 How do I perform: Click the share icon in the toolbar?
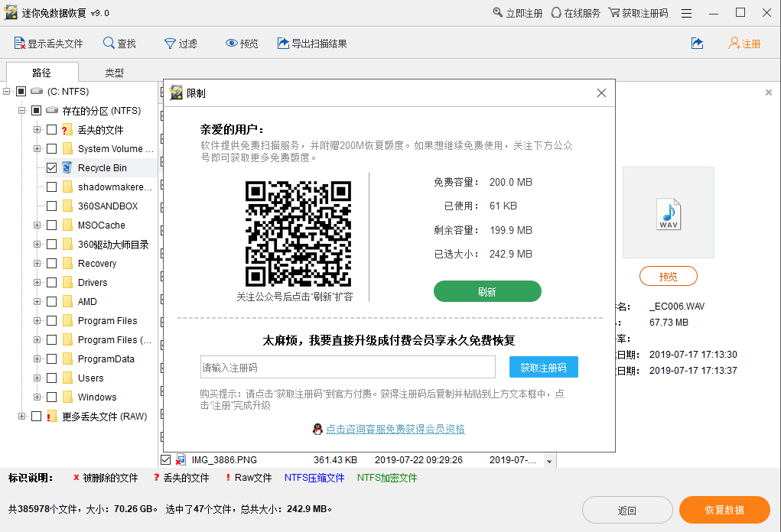(x=698, y=44)
